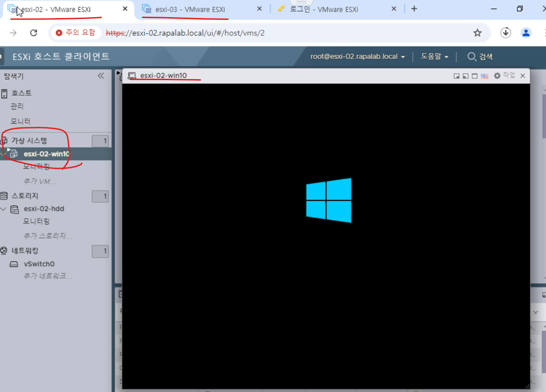Select esxi-02-win10 VM in navigator

(x=47, y=154)
